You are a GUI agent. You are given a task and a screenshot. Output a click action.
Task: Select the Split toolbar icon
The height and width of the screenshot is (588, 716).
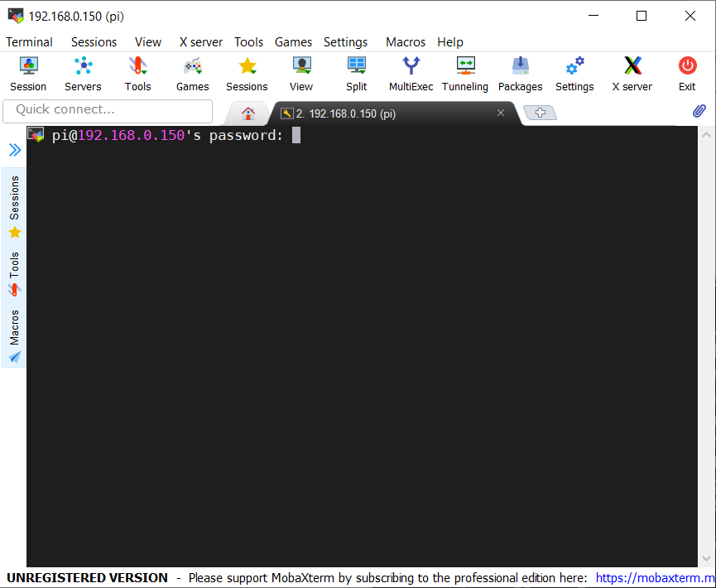[x=356, y=74]
